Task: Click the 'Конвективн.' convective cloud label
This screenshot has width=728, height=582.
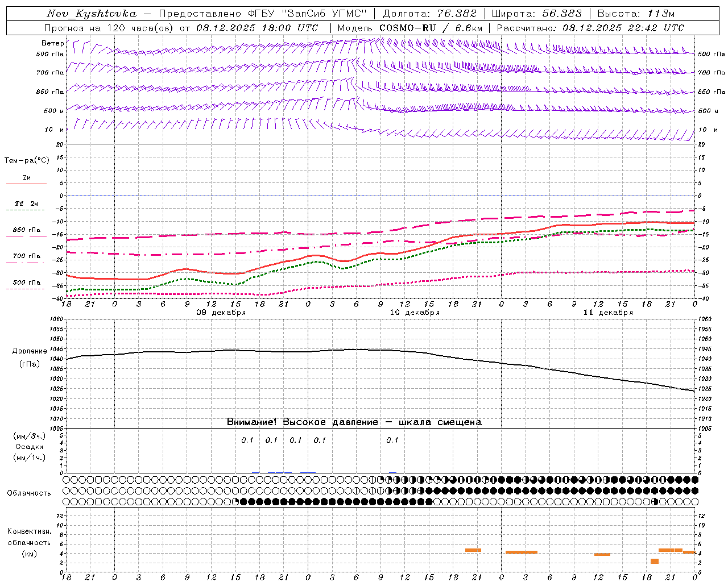Action: point(30,531)
